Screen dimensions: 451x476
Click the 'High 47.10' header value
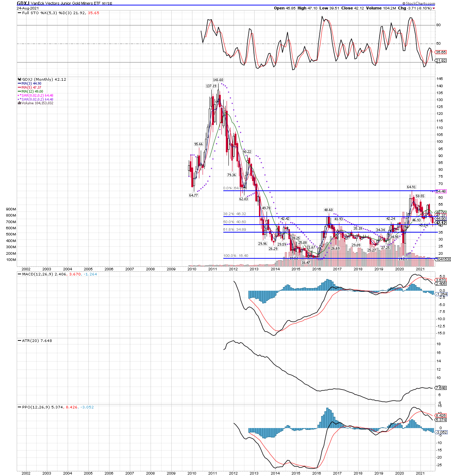(x=307, y=8)
